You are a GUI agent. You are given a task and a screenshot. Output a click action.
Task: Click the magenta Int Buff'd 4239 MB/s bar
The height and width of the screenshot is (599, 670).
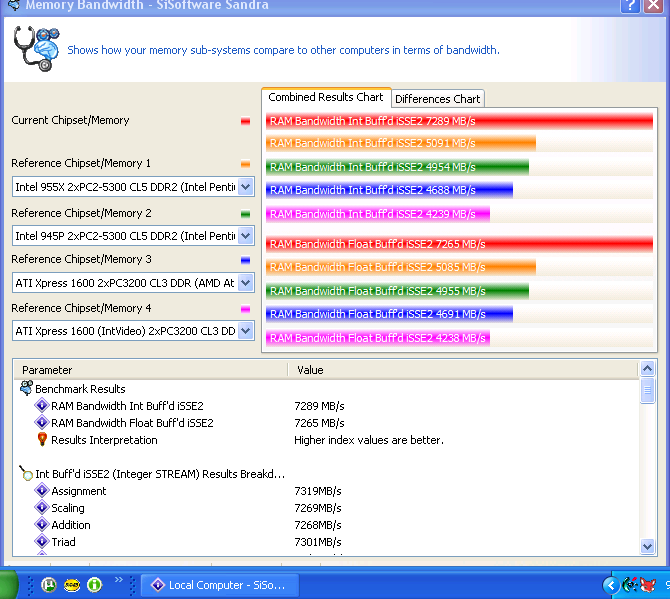pos(378,214)
